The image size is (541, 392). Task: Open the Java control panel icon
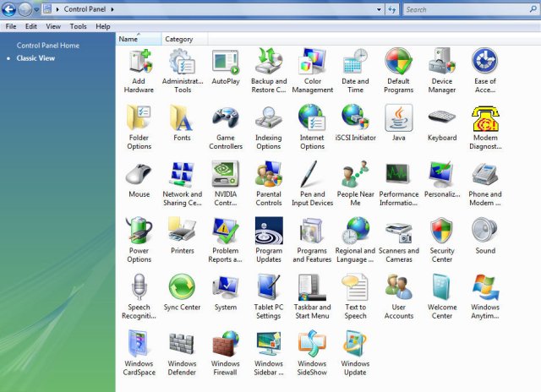coord(398,123)
